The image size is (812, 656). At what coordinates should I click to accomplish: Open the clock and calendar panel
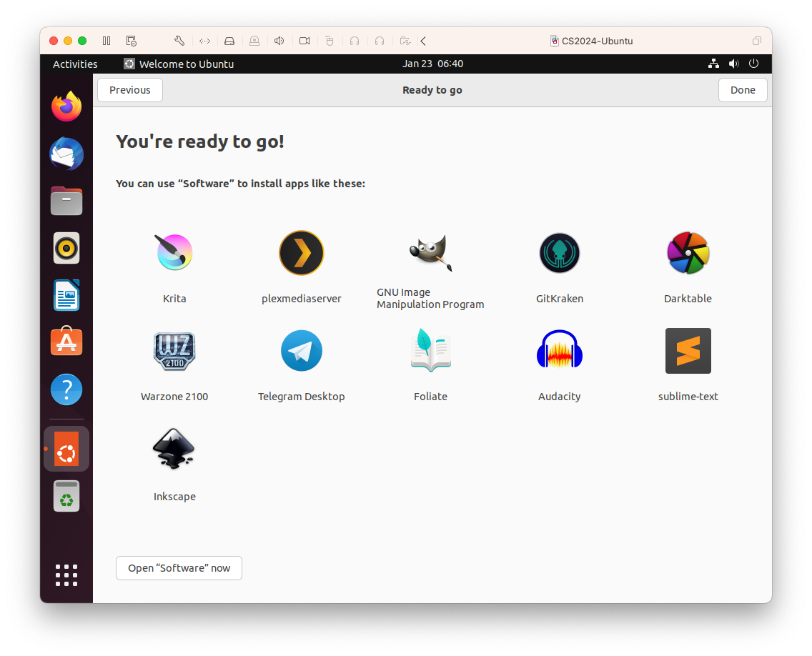432,64
